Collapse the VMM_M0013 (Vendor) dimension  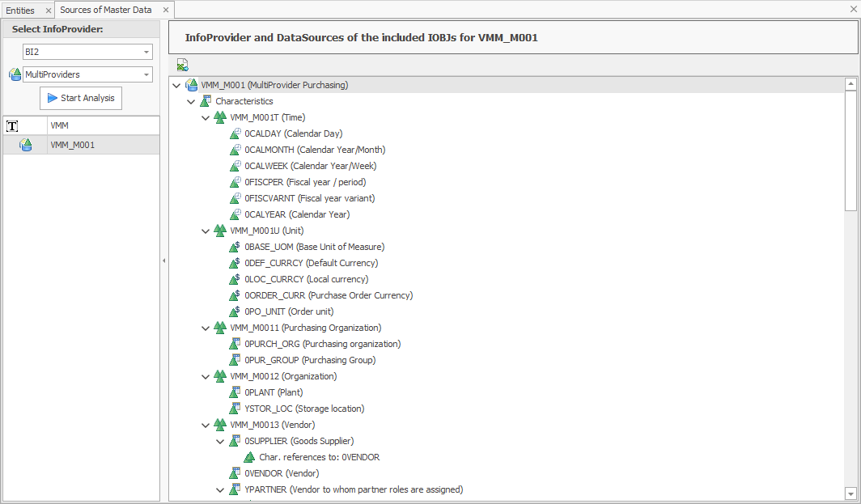pyautogui.click(x=206, y=425)
